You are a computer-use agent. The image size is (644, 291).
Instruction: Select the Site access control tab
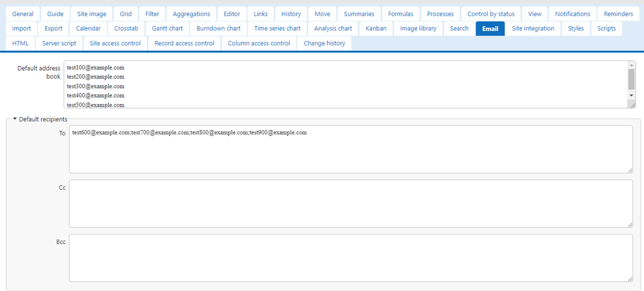(115, 43)
